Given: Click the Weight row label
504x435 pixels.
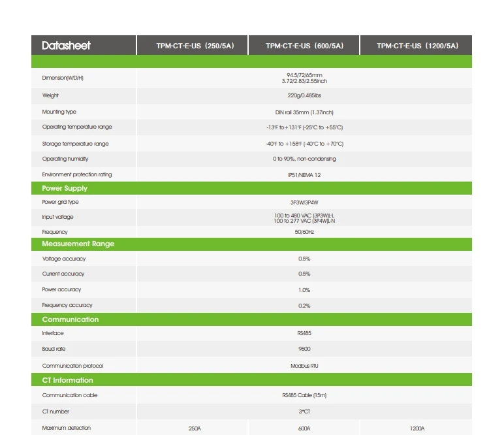Looking at the screenshot, I should tap(50, 95).
